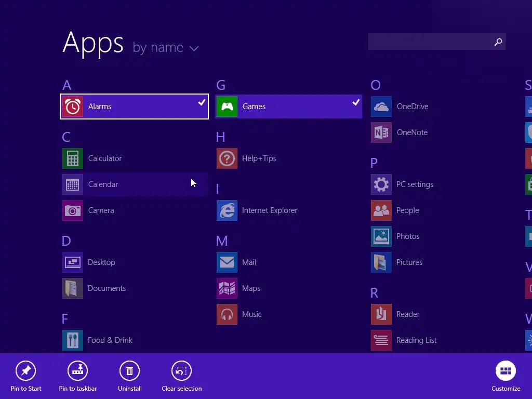Open the Mail envelope icon
Screen dimensions: 532x399
pyautogui.click(x=227, y=262)
